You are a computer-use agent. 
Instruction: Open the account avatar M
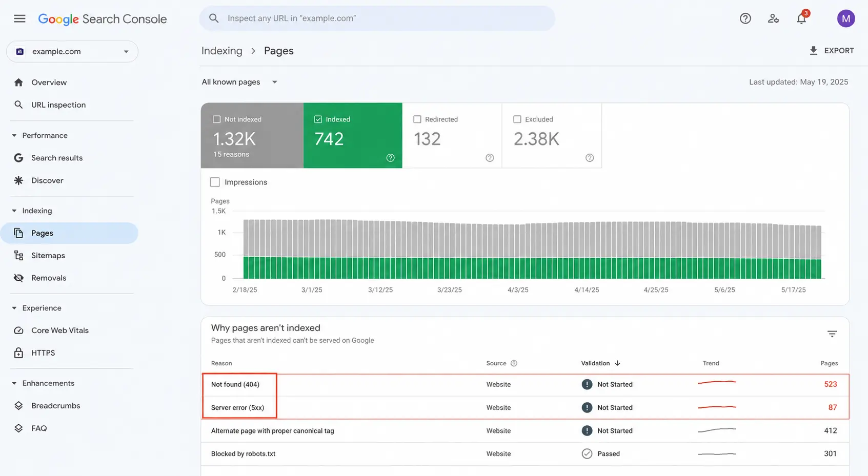(x=846, y=19)
